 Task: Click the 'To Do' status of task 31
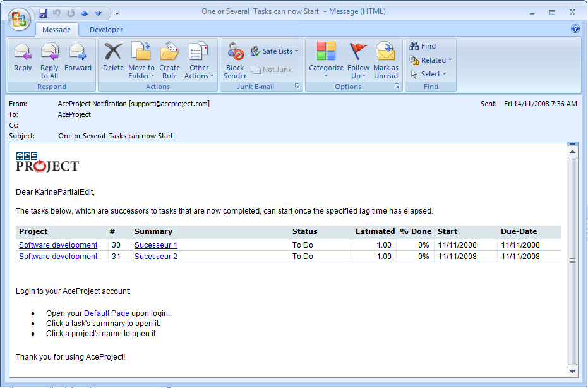click(303, 257)
